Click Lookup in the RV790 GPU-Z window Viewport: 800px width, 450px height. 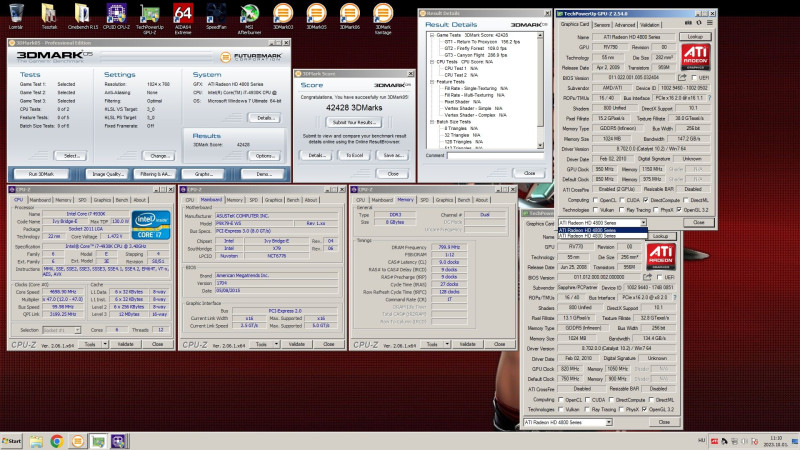point(695,37)
